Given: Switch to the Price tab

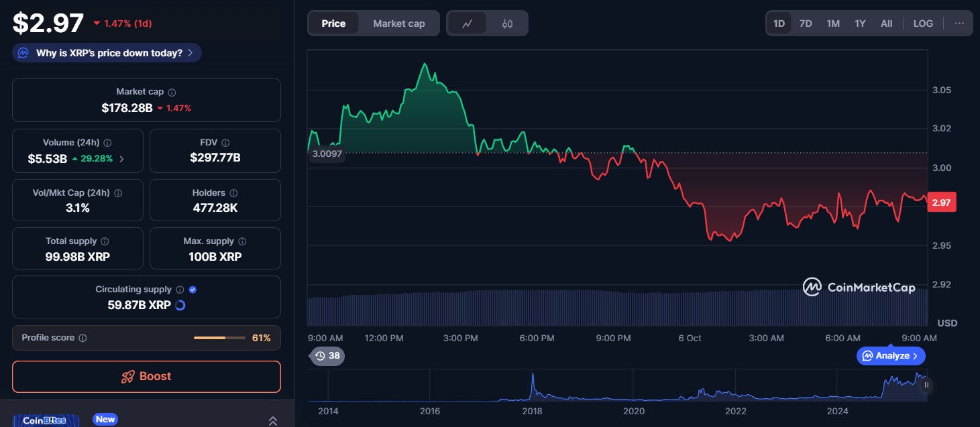Looking at the screenshot, I should tap(333, 23).
